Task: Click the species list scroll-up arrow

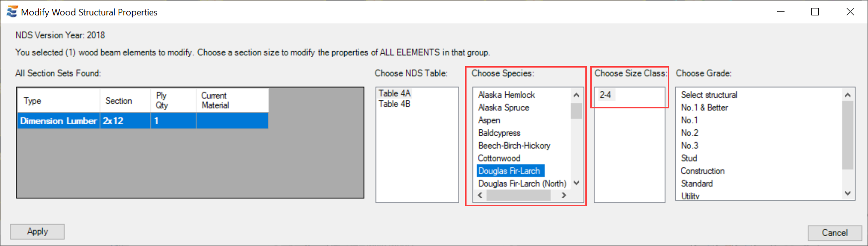Action: coord(576,95)
